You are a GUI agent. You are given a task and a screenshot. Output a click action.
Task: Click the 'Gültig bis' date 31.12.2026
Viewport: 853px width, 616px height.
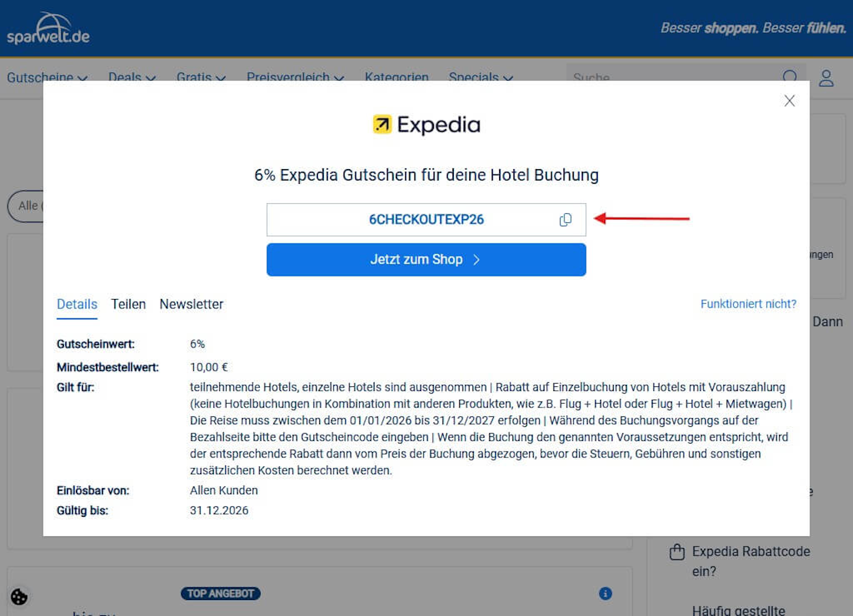coord(219,511)
